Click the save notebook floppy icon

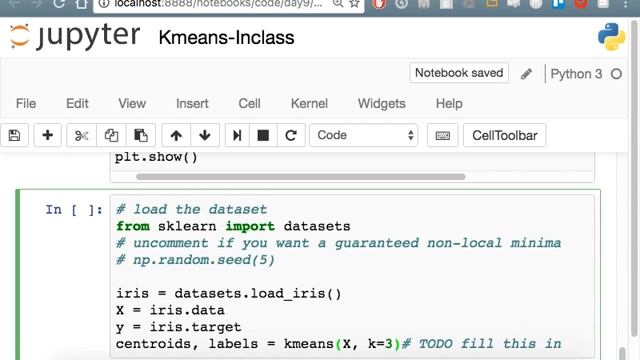[14, 135]
